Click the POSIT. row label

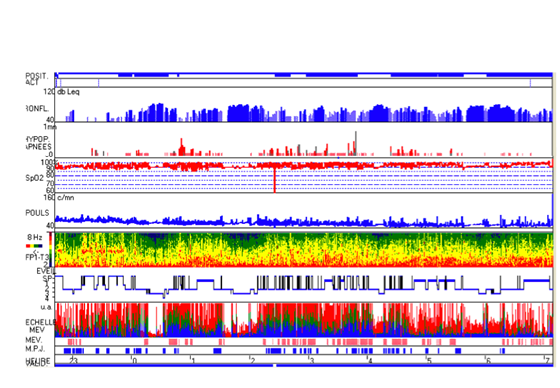tap(36, 76)
